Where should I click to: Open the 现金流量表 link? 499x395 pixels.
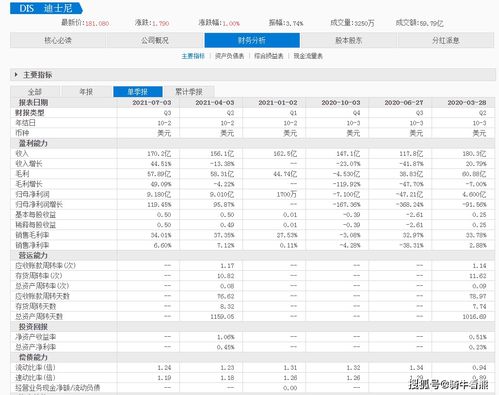(x=308, y=56)
